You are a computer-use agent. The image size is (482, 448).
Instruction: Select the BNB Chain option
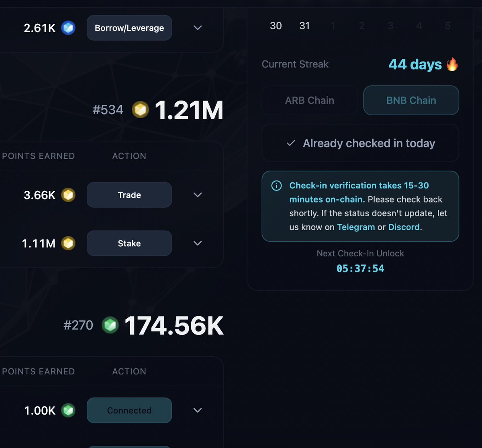[411, 100]
